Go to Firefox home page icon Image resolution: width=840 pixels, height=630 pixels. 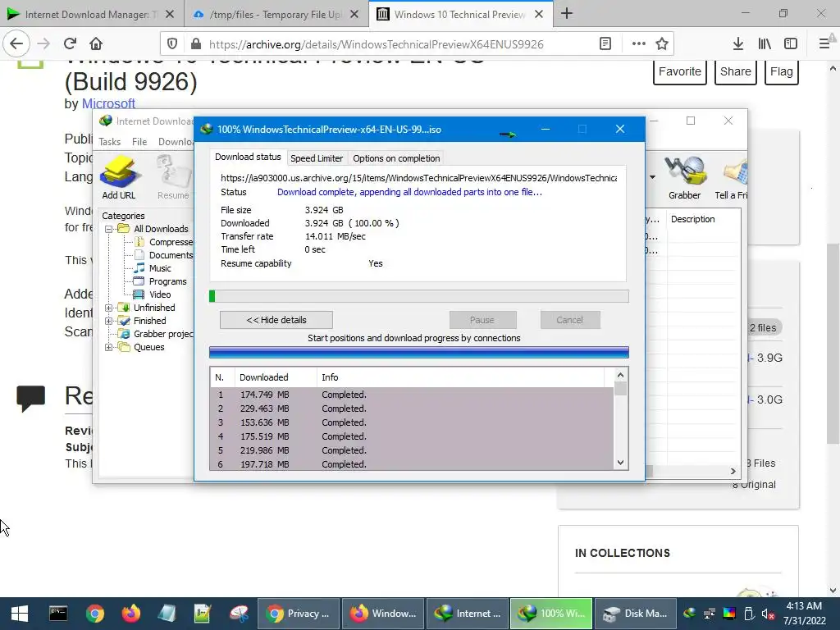(96, 43)
